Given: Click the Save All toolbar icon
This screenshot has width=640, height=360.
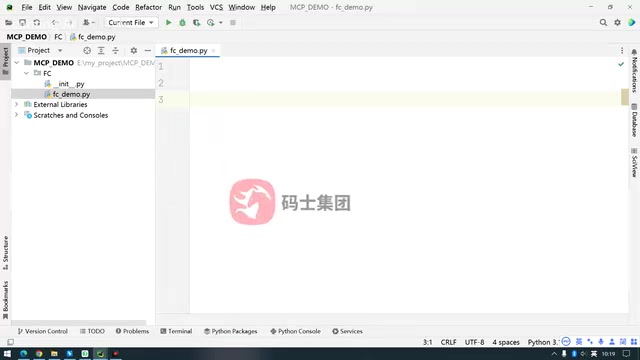Looking at the screenshot, I should tap(22, 22).
